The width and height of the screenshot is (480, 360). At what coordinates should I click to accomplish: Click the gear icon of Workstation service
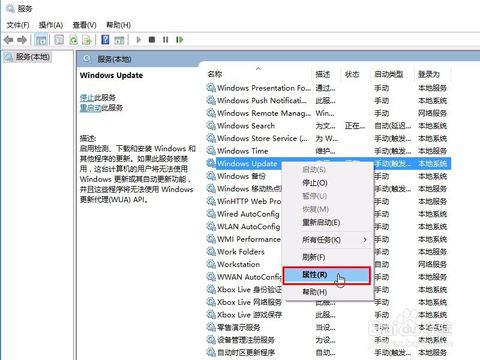pos(211,264)
